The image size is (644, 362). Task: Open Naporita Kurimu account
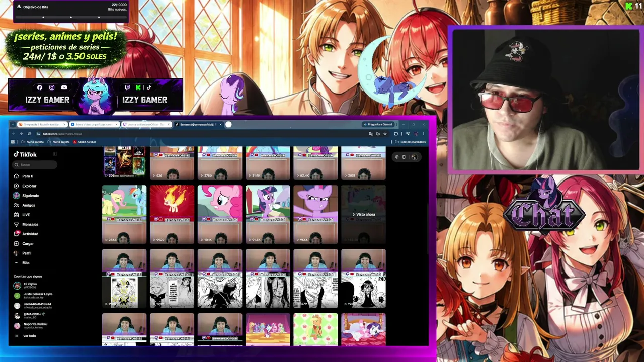[x=31, y=325]
